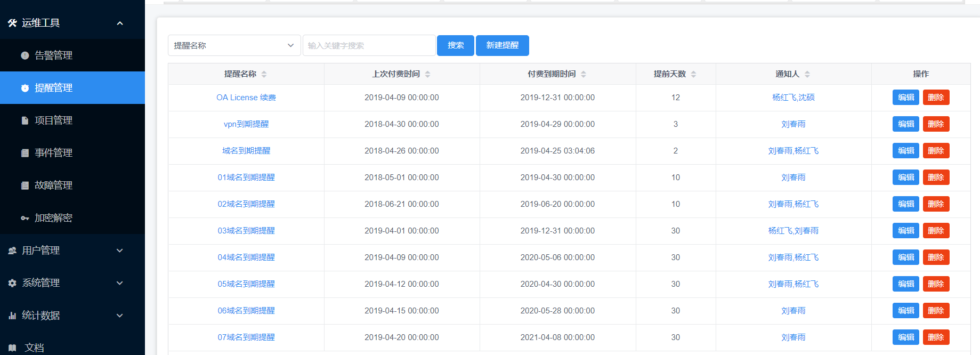This screenshot has width=980, height=355.
Task: Click notifier 杨红飞,刘春雨 in 03 row
Action: pos(793,231)
